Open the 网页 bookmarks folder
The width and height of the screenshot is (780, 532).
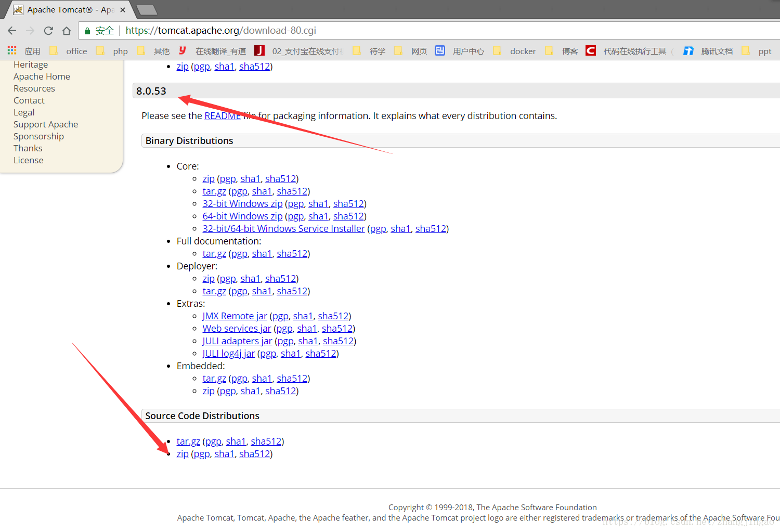(411, 51)
